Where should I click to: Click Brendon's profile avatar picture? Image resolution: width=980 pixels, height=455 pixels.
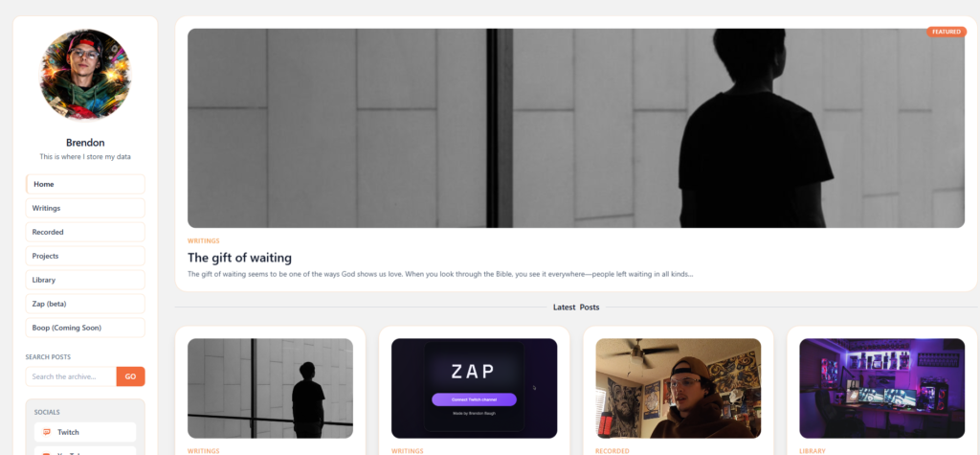coord(85,75)
